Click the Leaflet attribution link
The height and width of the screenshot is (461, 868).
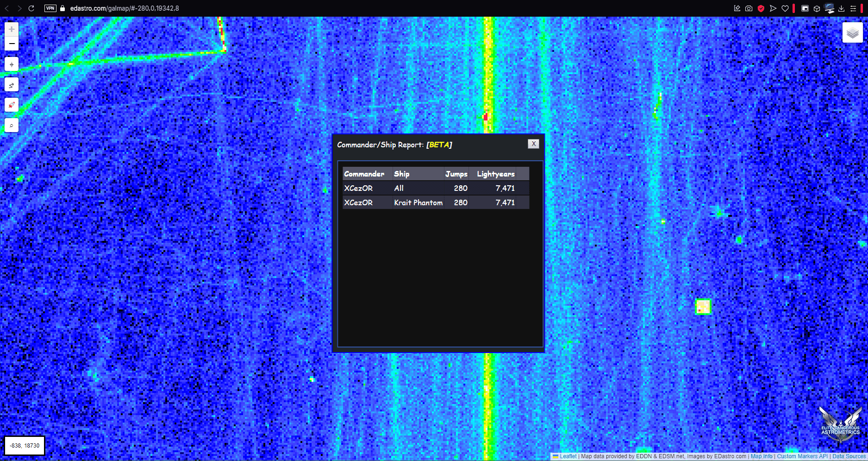(x=568, y=456)
